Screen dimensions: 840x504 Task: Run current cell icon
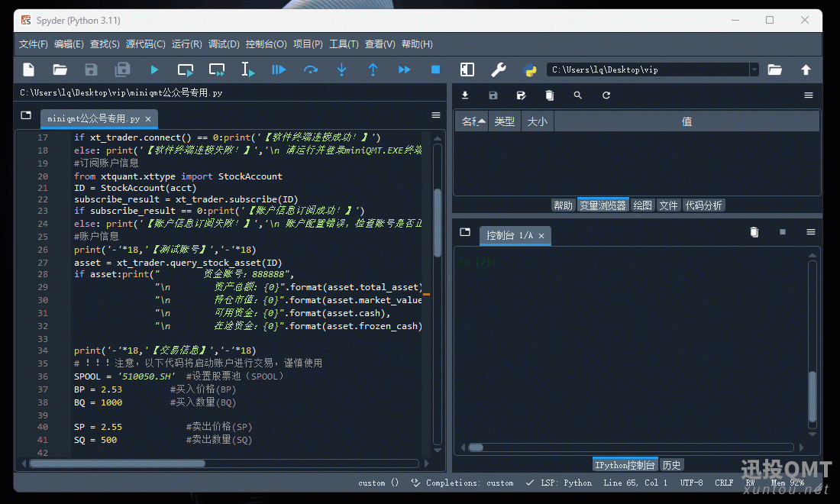186,69
